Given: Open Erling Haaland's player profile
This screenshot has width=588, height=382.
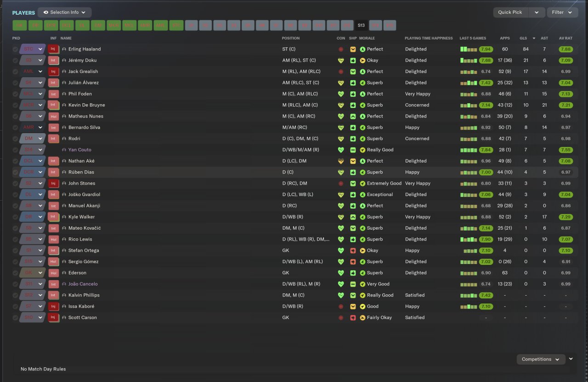Looking at the screenshot, I should click(x=85, y=49).
